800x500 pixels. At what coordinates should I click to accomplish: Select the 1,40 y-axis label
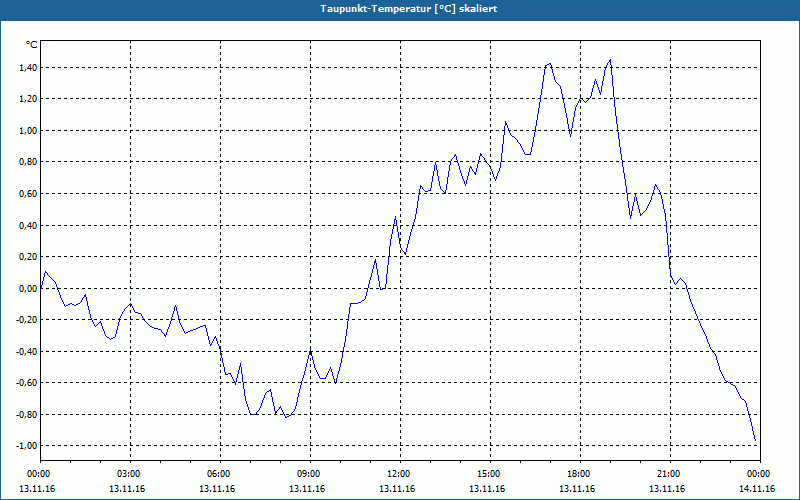[x=29, y=67]
